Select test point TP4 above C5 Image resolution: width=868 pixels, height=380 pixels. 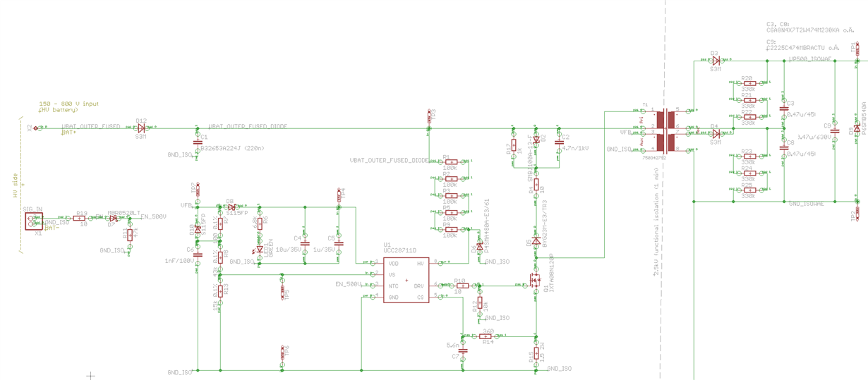click(x=339, y=194)
